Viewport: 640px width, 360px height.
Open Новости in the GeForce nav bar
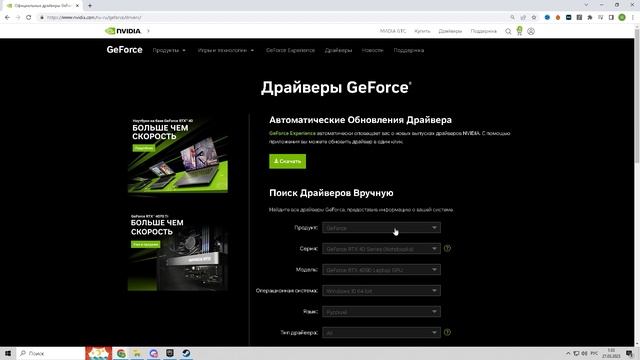coord(372,50)
